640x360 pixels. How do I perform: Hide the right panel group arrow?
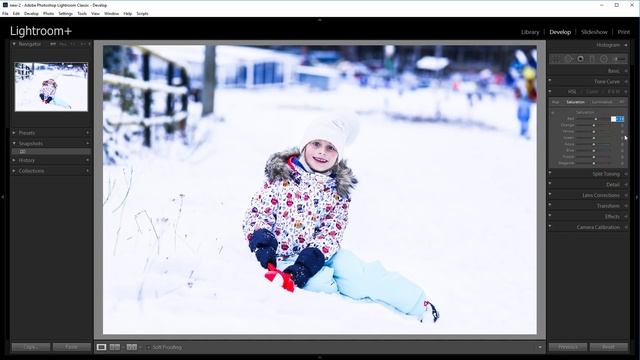pos(637,197)
